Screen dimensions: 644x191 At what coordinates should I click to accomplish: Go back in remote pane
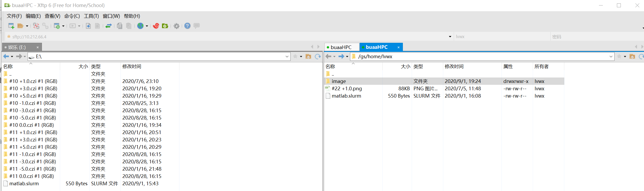click(x=329, y=56)
